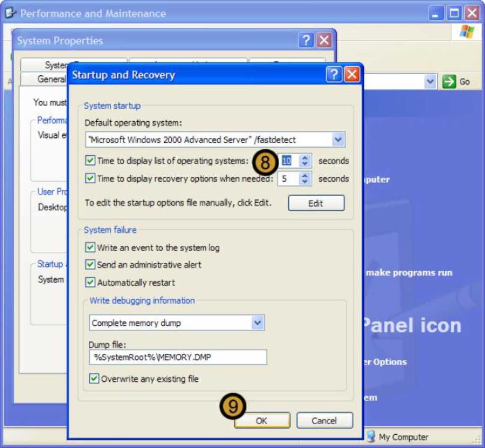Click the Performance and Maintenance title bar icon
The height and width of the screenshot is (448, 485).
click(x=10, y=13)
